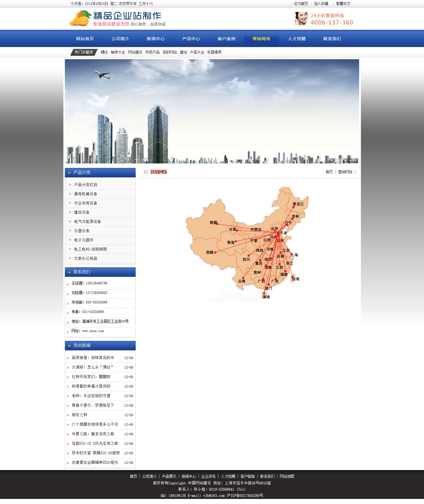Click 首页 in the breadcrumb trail

coord(329,172)
